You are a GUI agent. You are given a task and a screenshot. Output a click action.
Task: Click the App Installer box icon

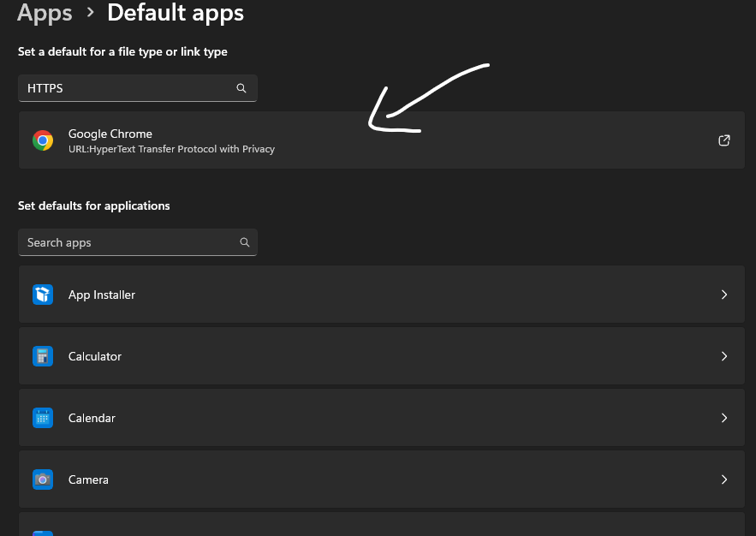pos(43,295)
